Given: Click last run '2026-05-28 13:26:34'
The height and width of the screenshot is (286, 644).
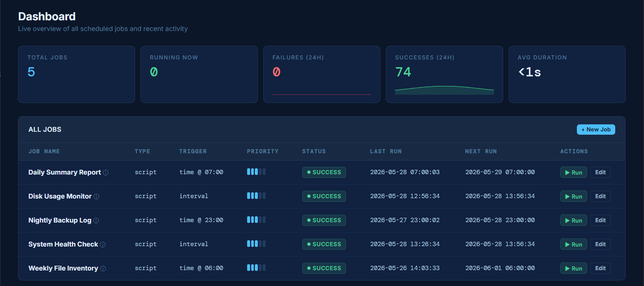Looking at the screenshot, I should click(x=405, y=244).
